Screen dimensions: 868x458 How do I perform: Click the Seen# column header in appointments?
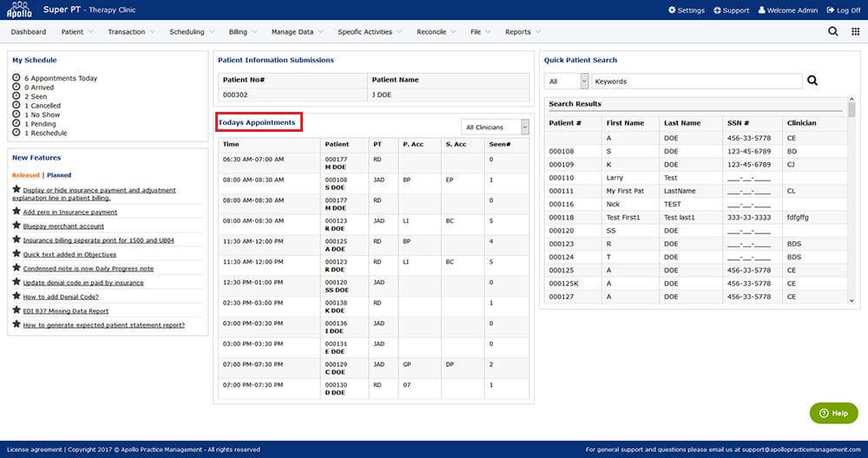[x=500, y=144]
